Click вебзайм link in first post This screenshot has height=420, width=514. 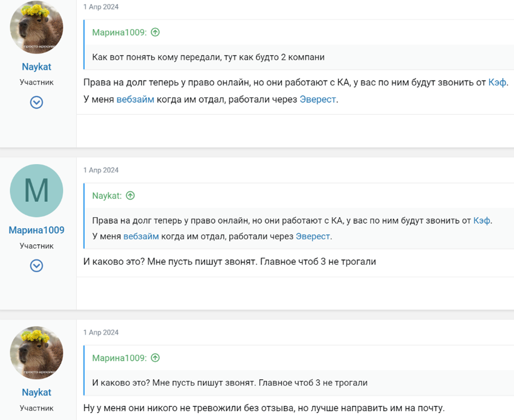135,99
